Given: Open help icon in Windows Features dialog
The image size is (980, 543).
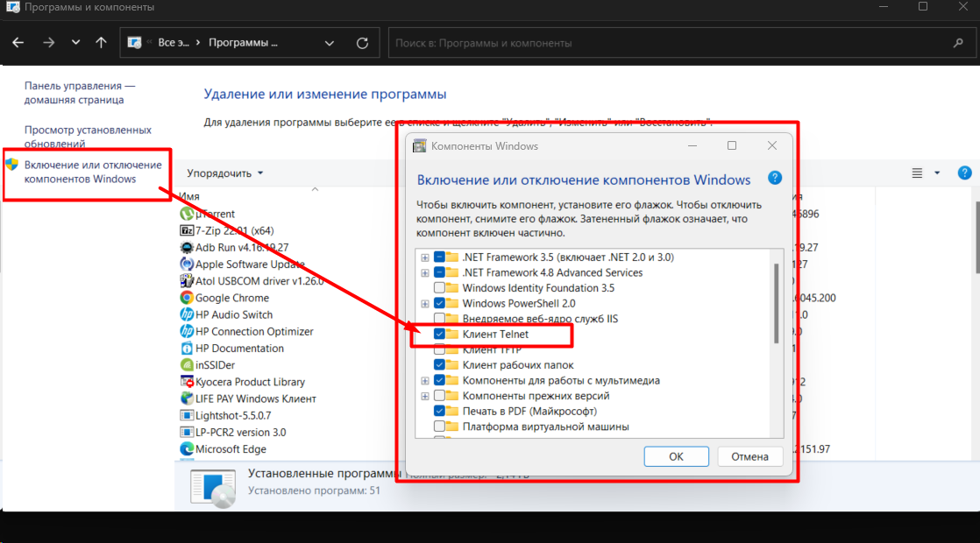Looking at the screenshot, I should tap(774, 178).
